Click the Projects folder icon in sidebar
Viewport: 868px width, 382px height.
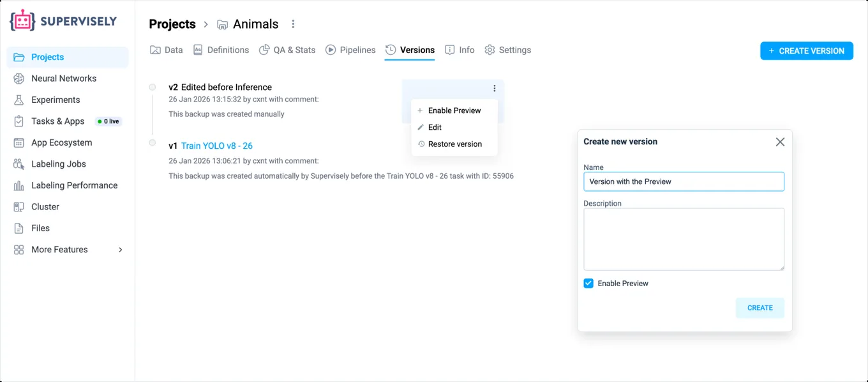(x=19, y=57)
